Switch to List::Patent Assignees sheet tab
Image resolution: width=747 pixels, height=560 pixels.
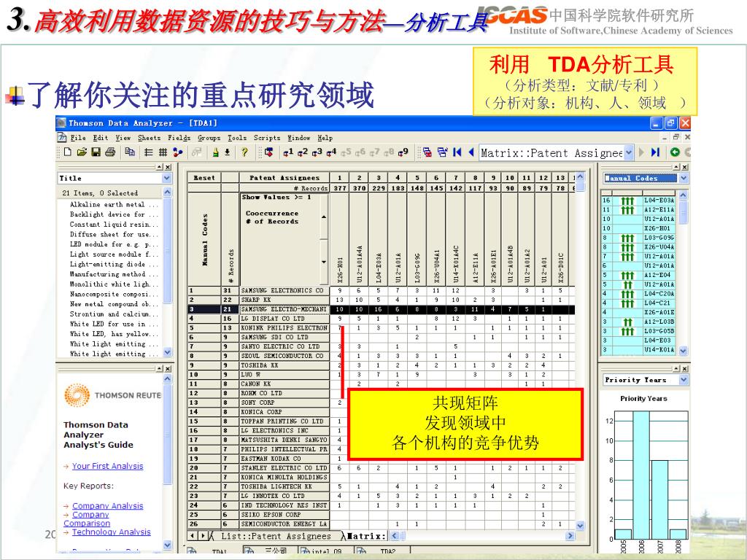click(x=276, y=536)
